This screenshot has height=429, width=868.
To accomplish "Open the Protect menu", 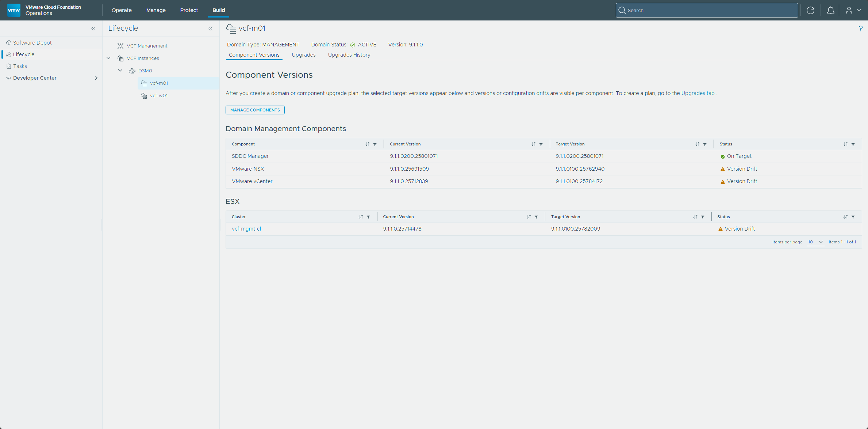I will 189,10.
